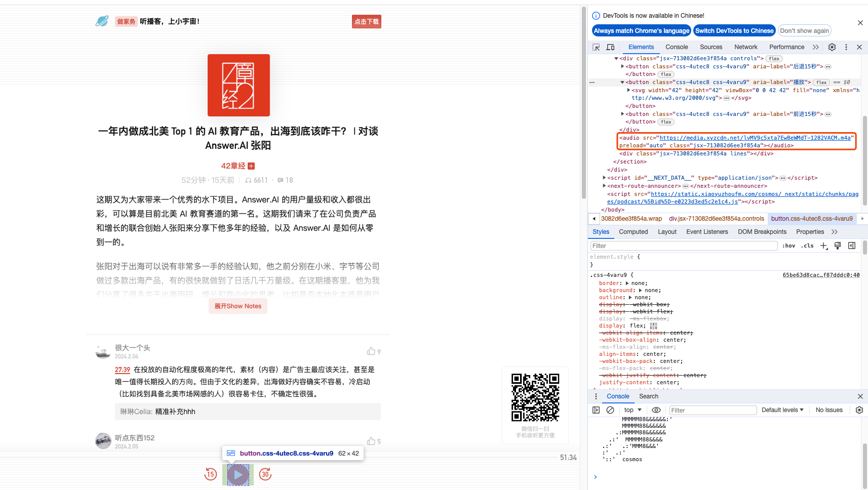Click the podcast cover artwork thumbnail
The image size is (868, 490).
[239, 85]
